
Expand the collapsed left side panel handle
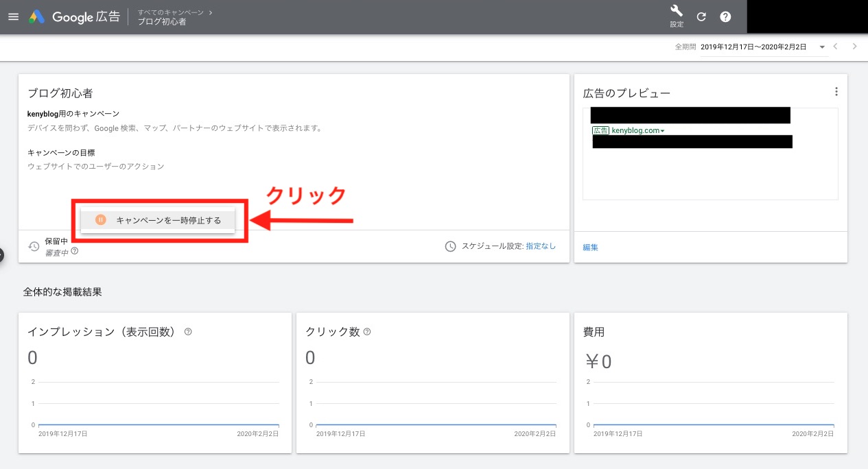[x=2, y=254]
